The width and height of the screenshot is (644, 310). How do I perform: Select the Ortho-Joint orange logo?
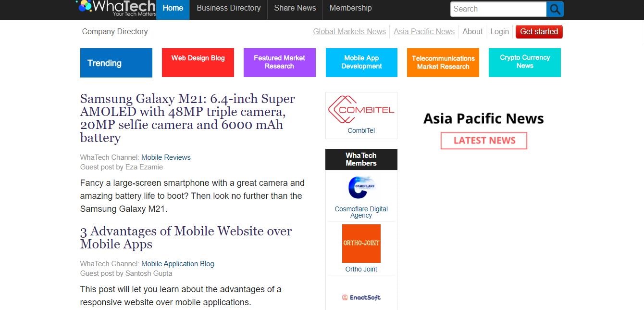361,244
